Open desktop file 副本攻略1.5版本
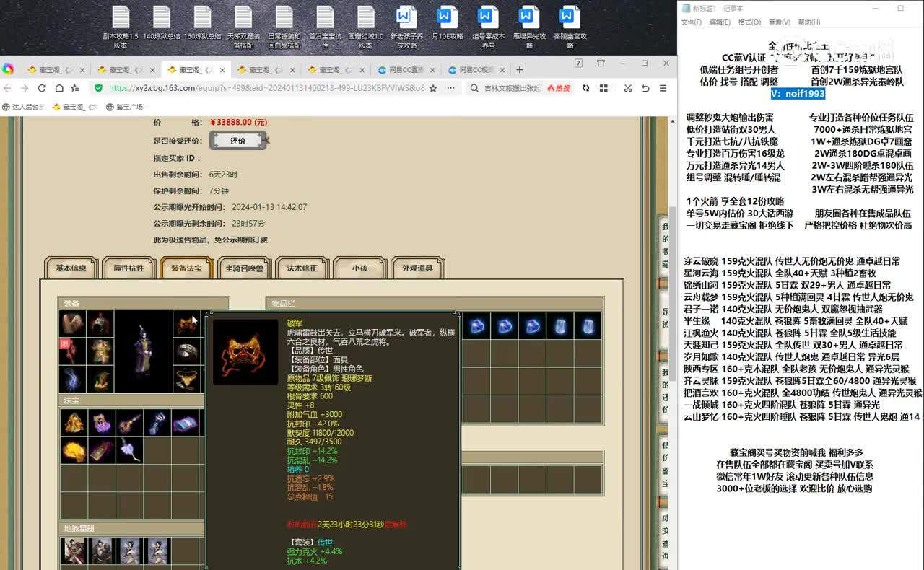 121,27
